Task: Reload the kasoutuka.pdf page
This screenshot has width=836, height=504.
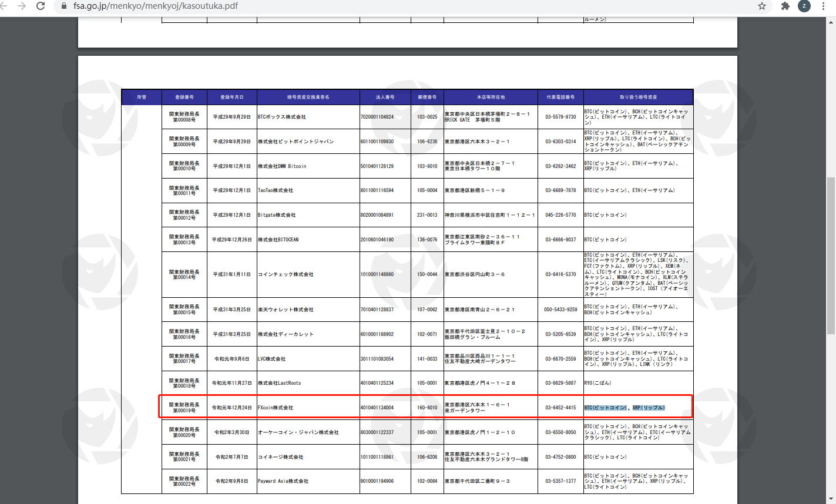Action: 41,6
